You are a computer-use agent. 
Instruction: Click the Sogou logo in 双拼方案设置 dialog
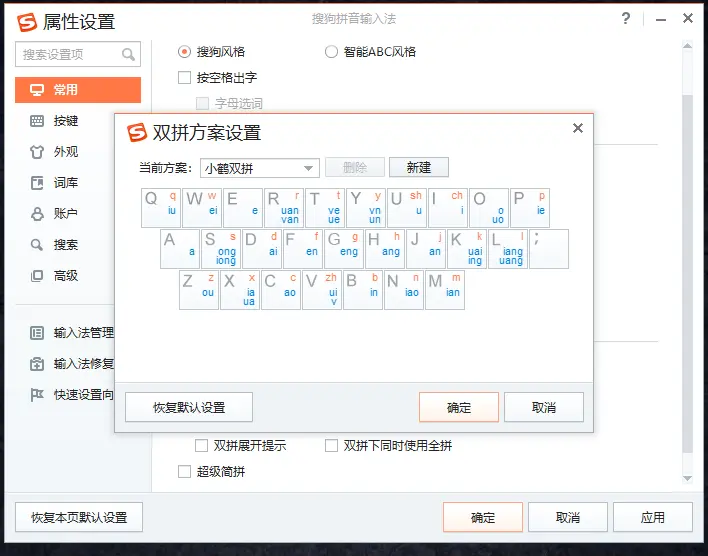pyautogui.click(x=137, y=132)
